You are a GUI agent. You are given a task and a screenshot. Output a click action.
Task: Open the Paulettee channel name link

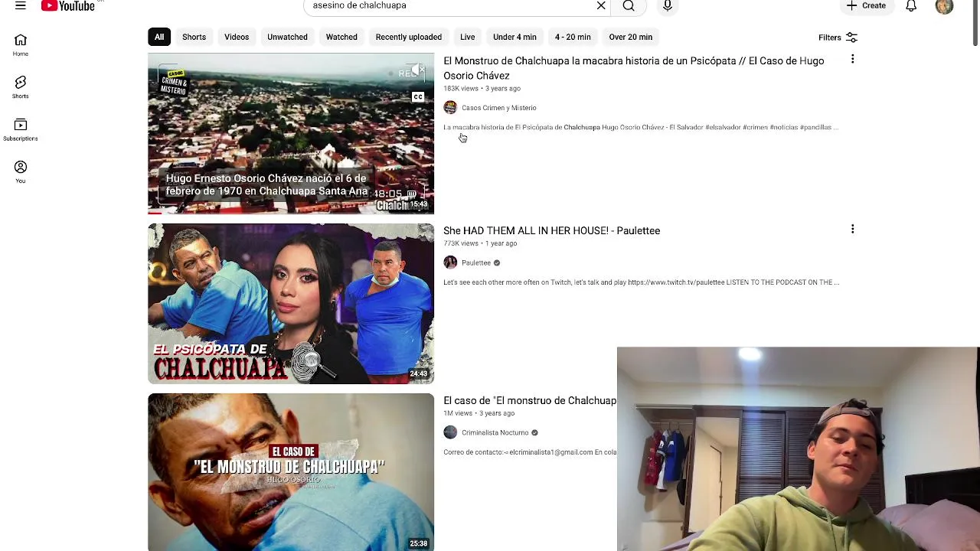pyautogui.click(x=476, y=262)
